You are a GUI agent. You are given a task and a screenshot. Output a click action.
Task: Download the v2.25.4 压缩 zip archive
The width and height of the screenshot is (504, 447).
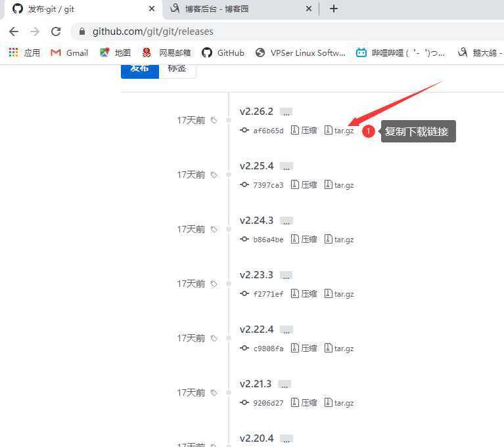(x=304, y=185)
